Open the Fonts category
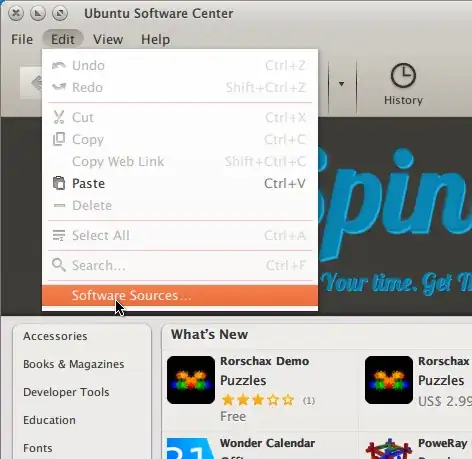This screenshot has width=472, height=459. click(x=38, y=448)
